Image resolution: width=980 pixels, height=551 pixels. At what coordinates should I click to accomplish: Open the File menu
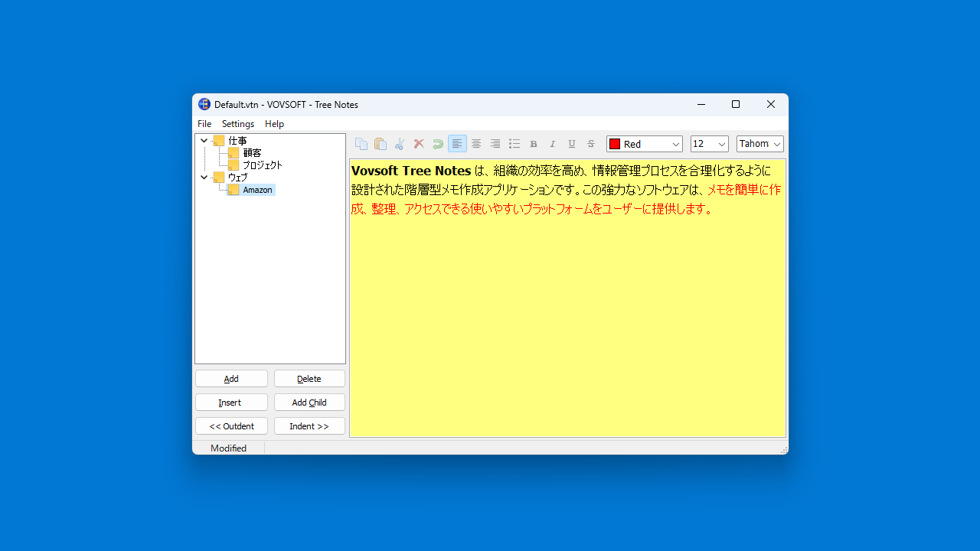204,124
